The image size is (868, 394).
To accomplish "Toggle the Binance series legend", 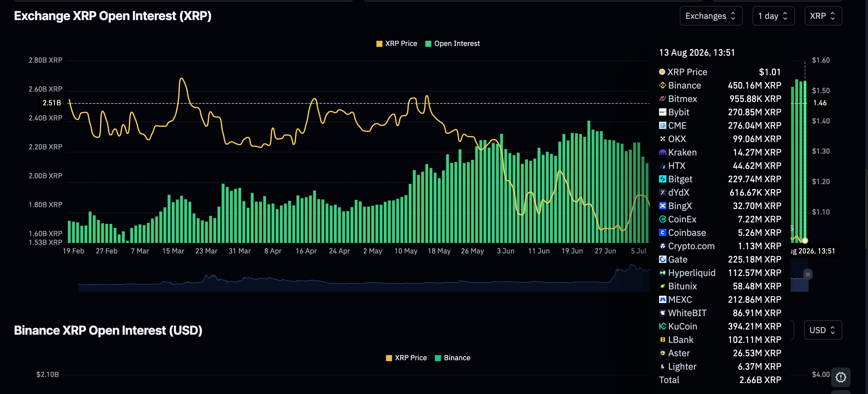I will 453,357.
